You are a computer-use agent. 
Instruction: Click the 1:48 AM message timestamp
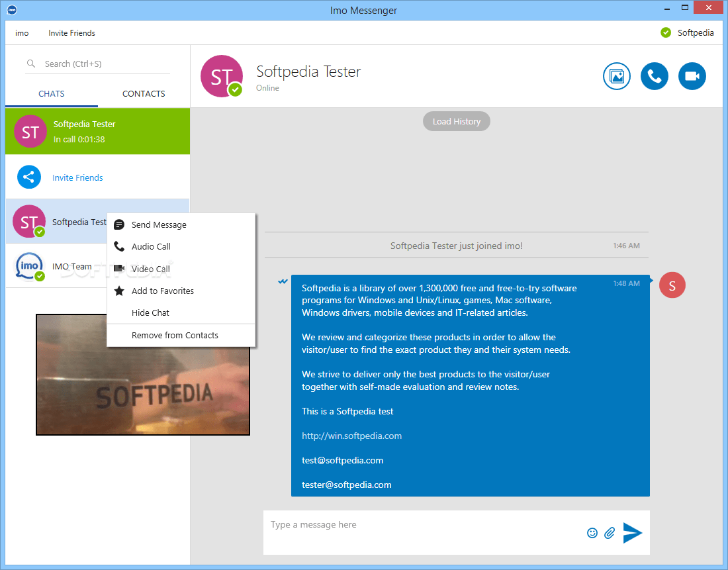click(x=626, y=283)
